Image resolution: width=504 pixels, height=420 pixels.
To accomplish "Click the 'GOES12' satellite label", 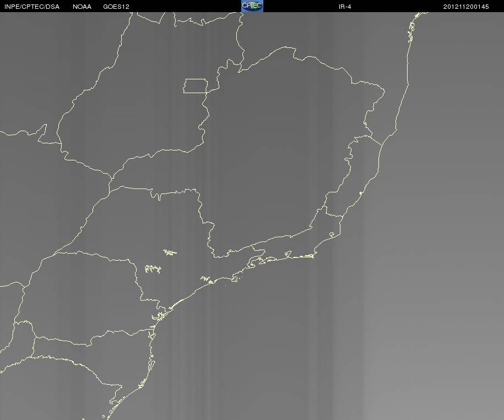I will [x=116, y=7].
